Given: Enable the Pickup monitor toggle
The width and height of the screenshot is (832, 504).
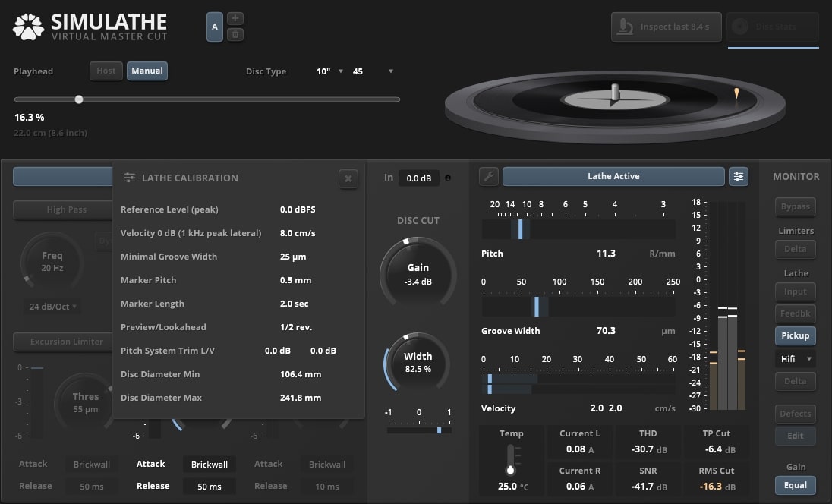Looking at the screenshot, I should [x=795, y=335].
